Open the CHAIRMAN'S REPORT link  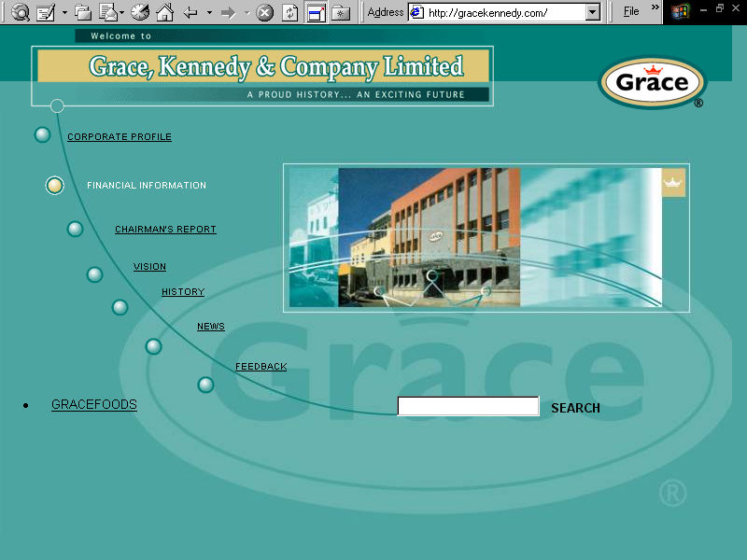pyautogui.click(x=165, y=229)
